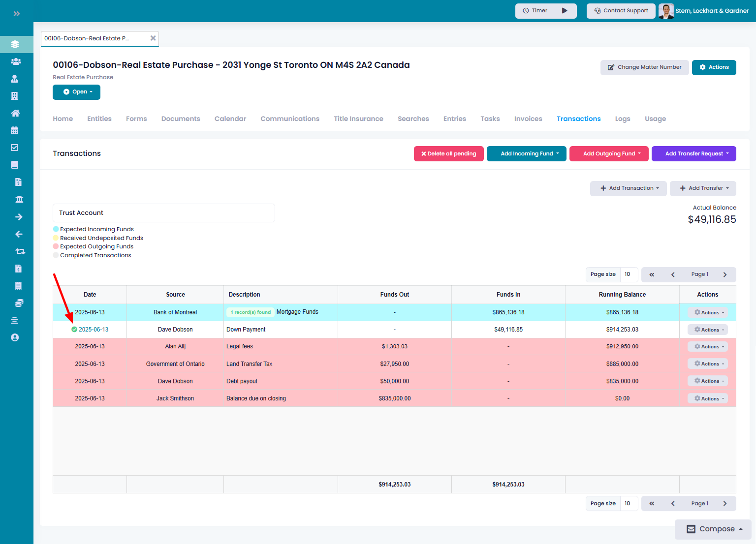Viewport: 756px width, 544px height.
Task: Go to first page in bottom pager
Action: click(x=652, y=504)
